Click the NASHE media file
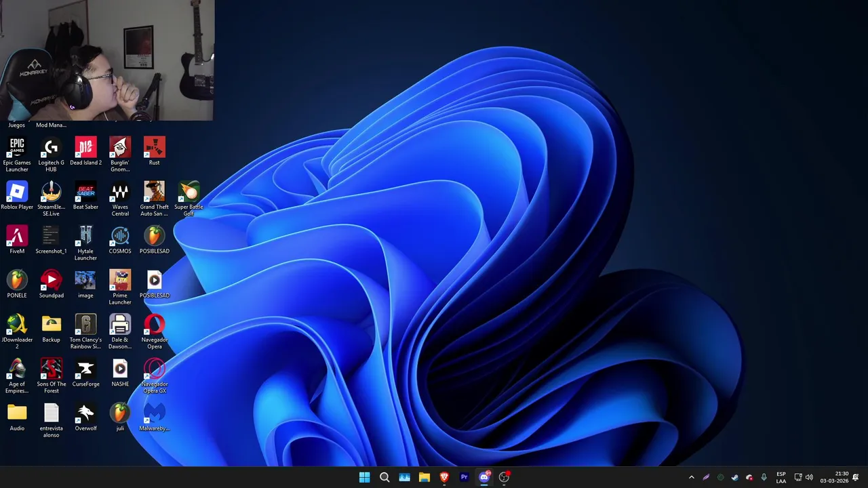This screenshot has width=868, height=488. pyautogui.click(x=120, y=373)
